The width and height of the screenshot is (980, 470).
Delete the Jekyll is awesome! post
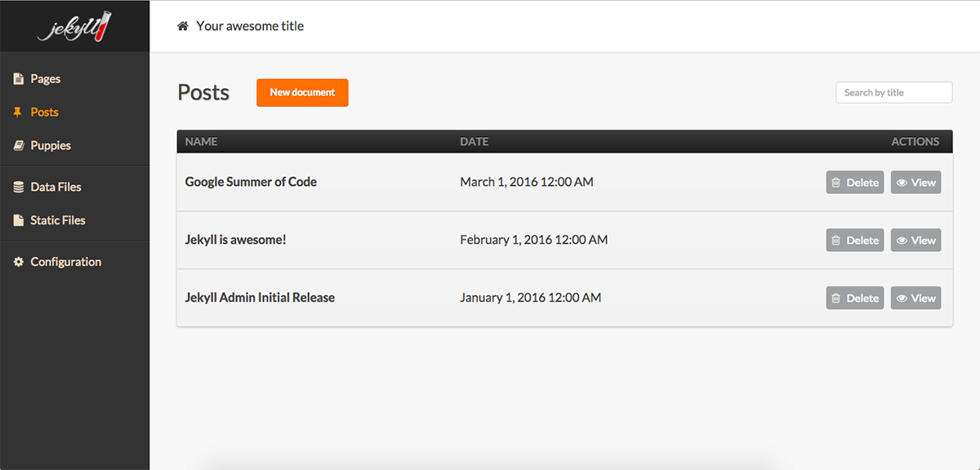click(x=854, y=240)
